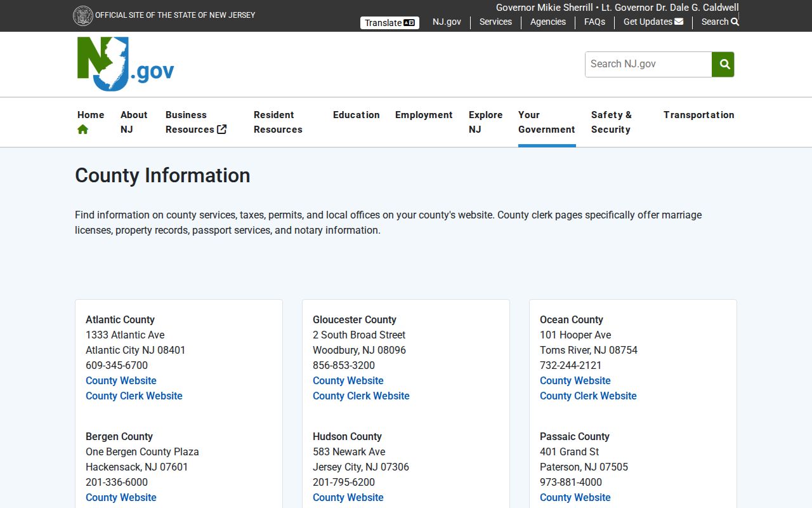Screen dimensions: 812x508
Task: Click the New Jersey state seal icon
Action: (83, 16)
